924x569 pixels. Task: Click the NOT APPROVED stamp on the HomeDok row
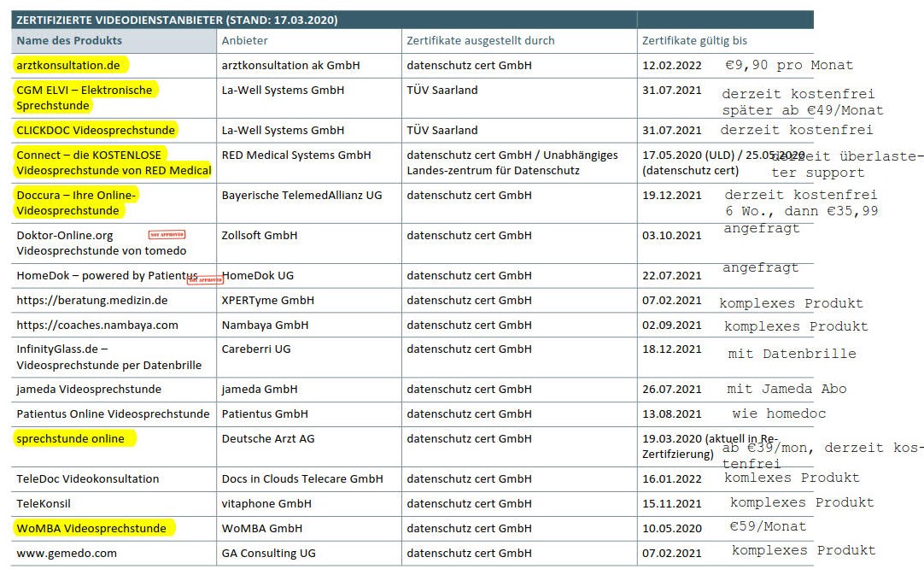pos(205,279)
